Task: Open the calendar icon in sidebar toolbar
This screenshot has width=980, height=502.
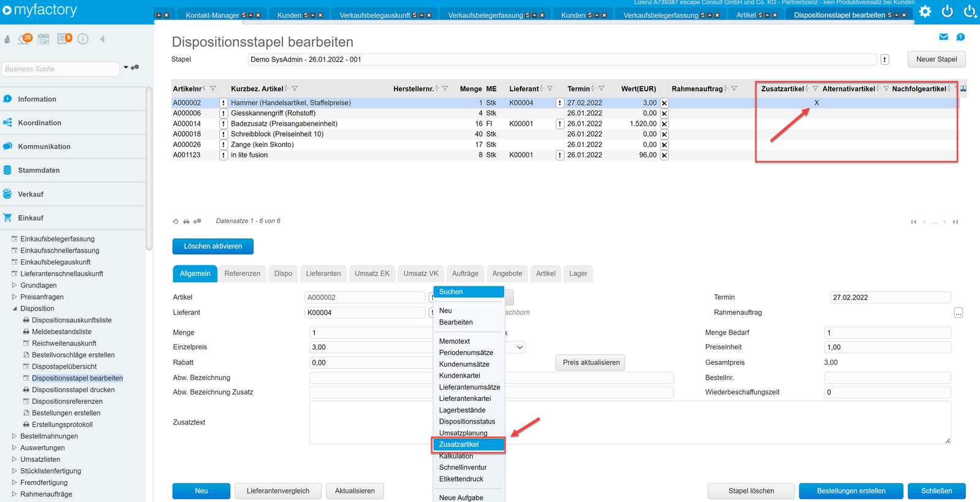Action: coord(43,39)
